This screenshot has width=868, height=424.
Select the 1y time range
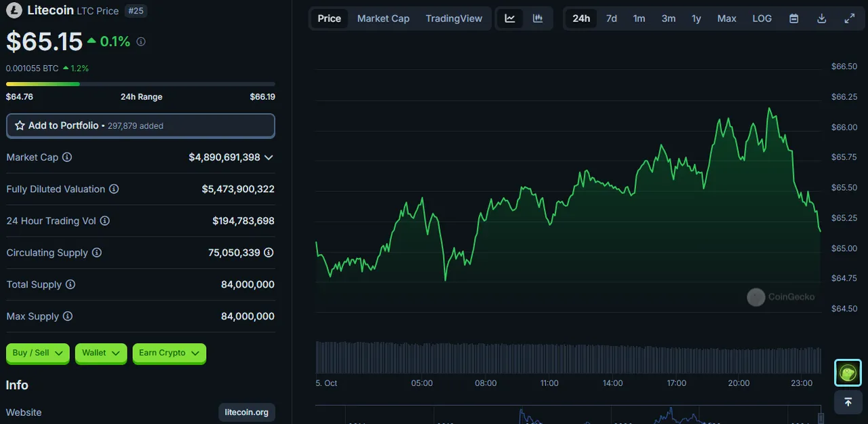[696, 18]
